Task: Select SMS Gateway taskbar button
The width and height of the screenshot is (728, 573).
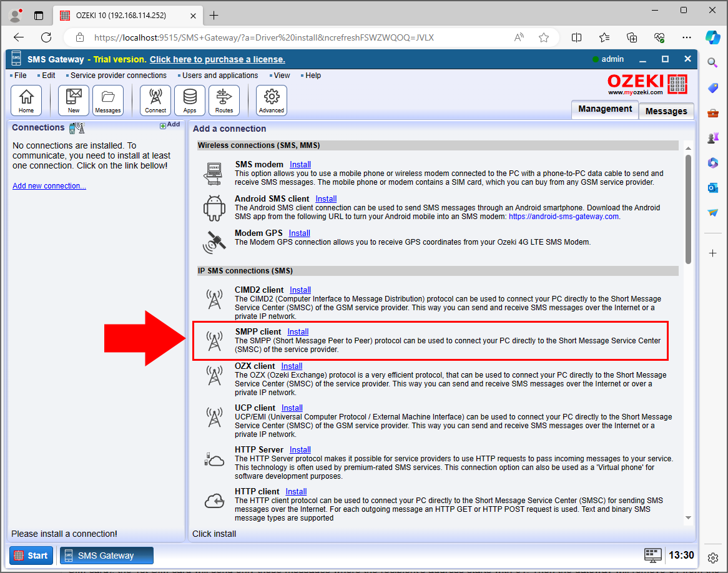Action: [x=107, y=556]
